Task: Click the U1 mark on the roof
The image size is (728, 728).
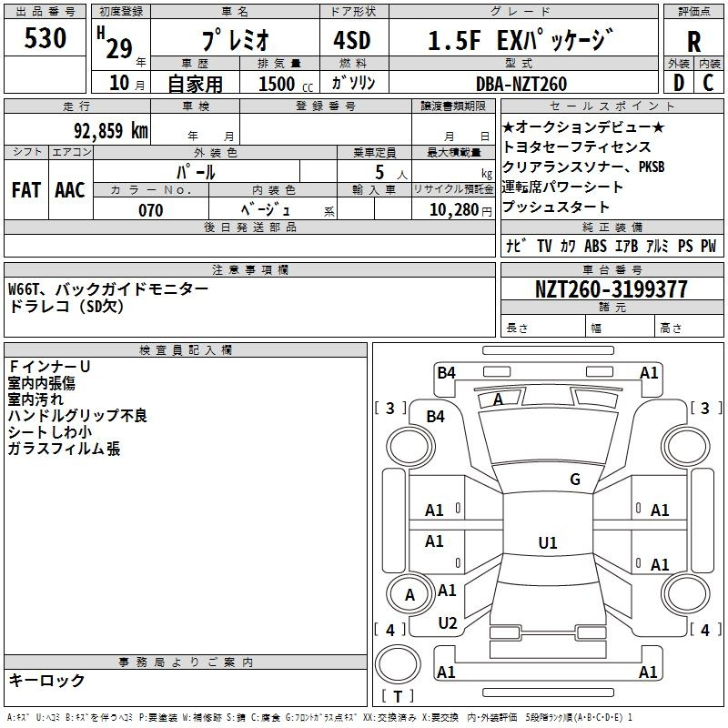Action: coord(548,542)
